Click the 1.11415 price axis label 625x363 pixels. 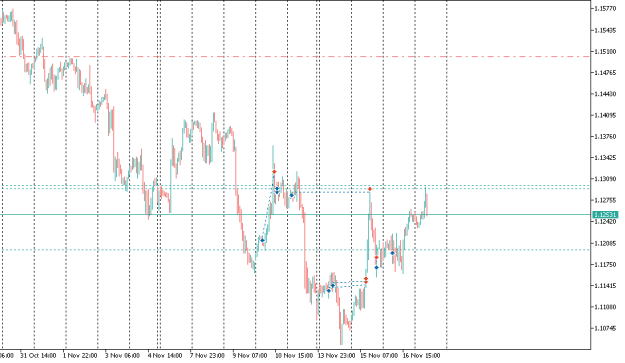[x=605, y=286]
